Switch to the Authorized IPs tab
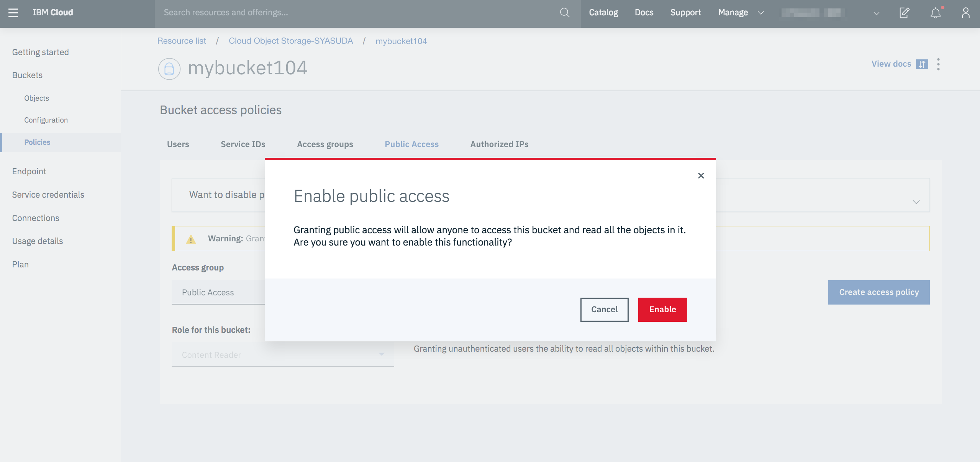Screen dimensions: 980x462 pos(499,144)
